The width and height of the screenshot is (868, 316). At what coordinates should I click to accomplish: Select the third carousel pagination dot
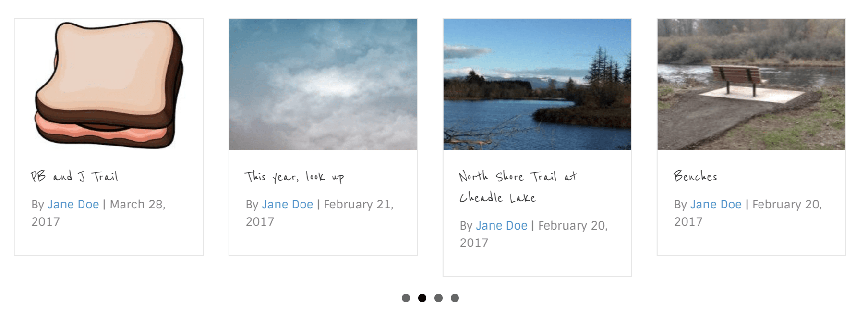click(x=439, y=298)
